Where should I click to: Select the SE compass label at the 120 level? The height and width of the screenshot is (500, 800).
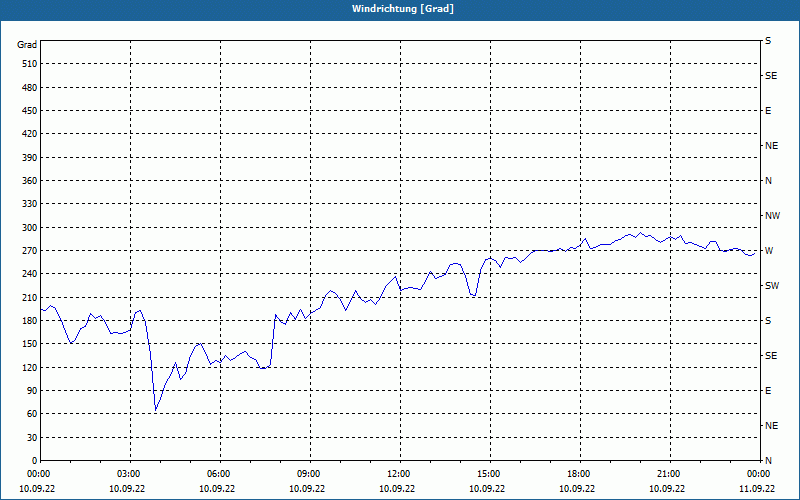[x=771, y=356]
